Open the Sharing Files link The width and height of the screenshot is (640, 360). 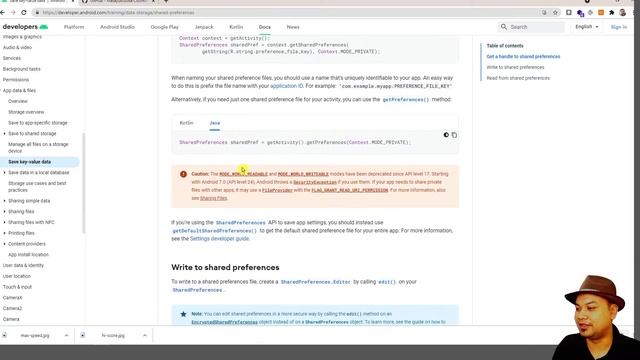pos(213,198)
